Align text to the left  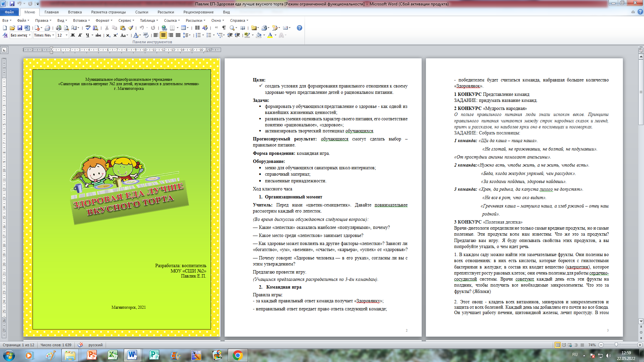coord(156,35)
